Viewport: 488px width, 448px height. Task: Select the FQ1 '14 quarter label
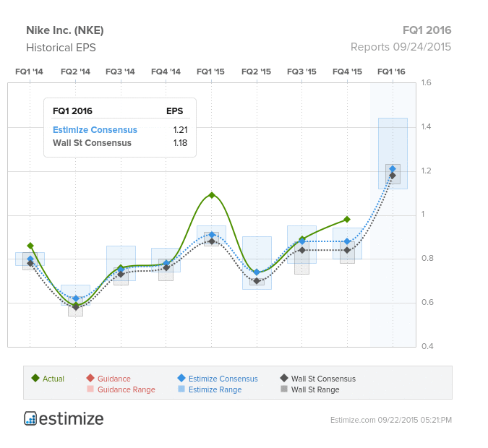click(x=29, y=72)
